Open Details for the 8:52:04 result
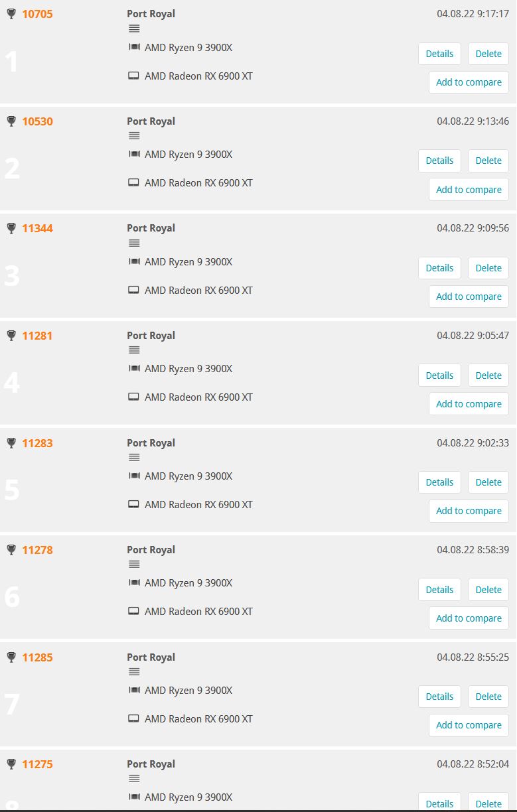 (x=439, y=803)
